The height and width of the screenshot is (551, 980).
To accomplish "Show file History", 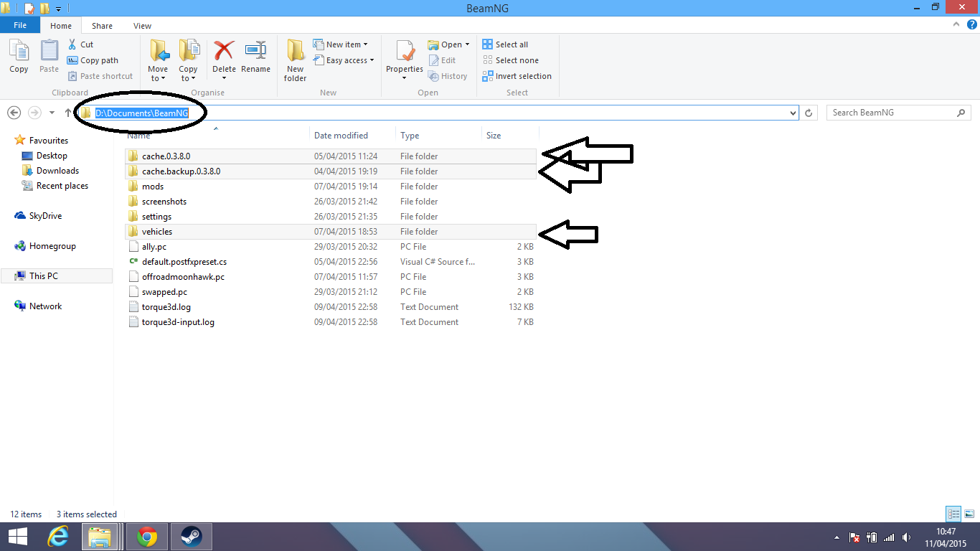I will pos(448,76).
